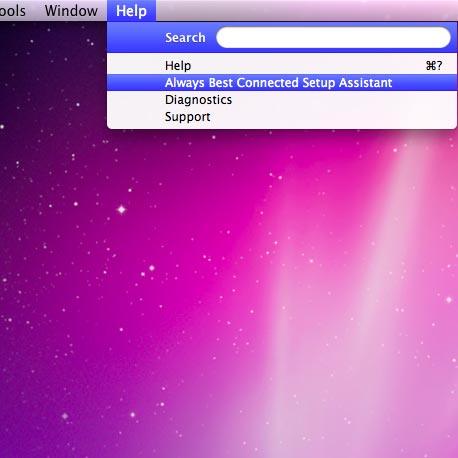Launch Always Best Connected Setup Assistant

coord(282,82)
